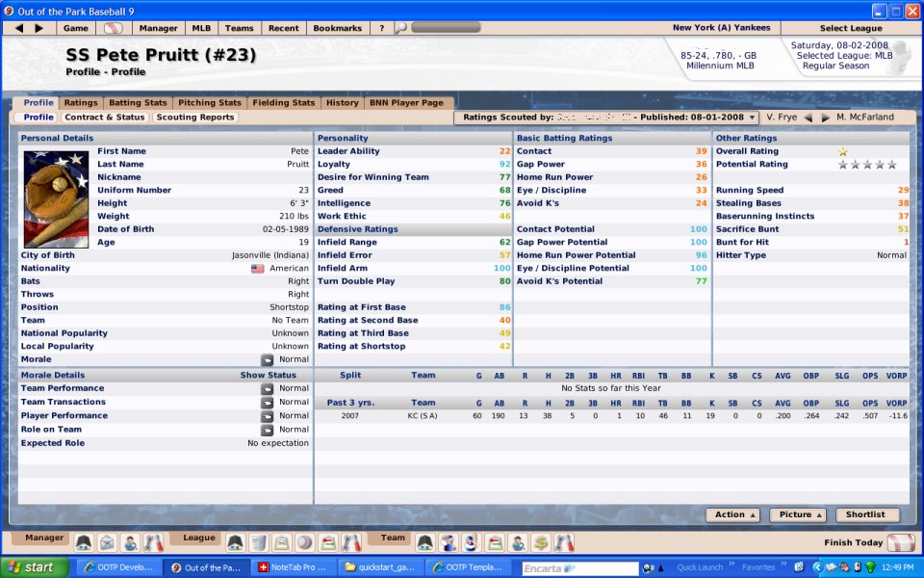Click the Show Status link in Morale Details
924x578 pixels.
[x=269, y=375]
